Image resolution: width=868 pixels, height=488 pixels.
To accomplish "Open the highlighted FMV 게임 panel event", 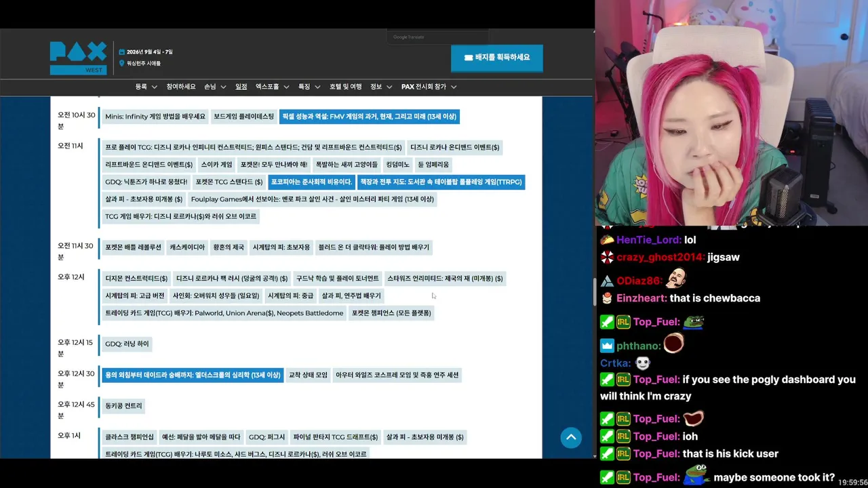I will point(370,117).
